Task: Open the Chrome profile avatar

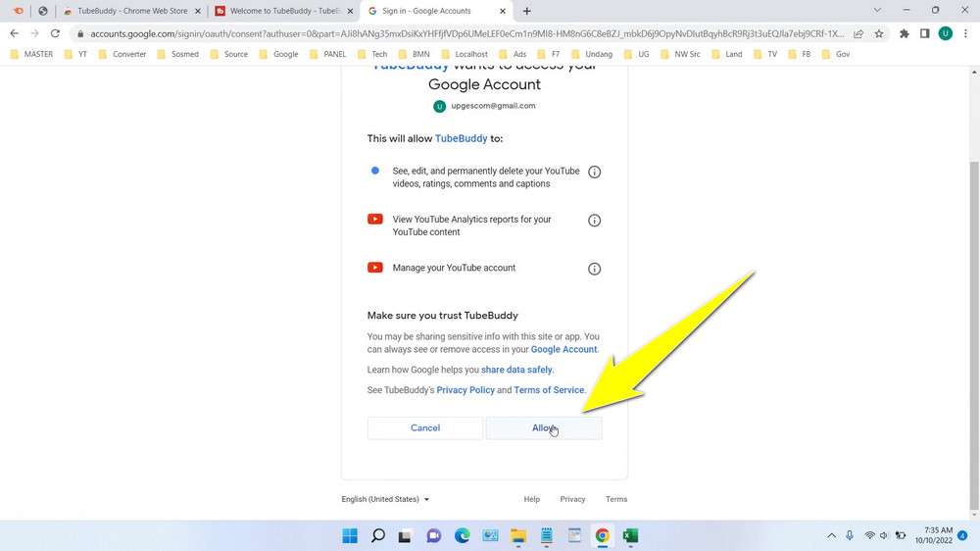Action: (x=945, y=33)
